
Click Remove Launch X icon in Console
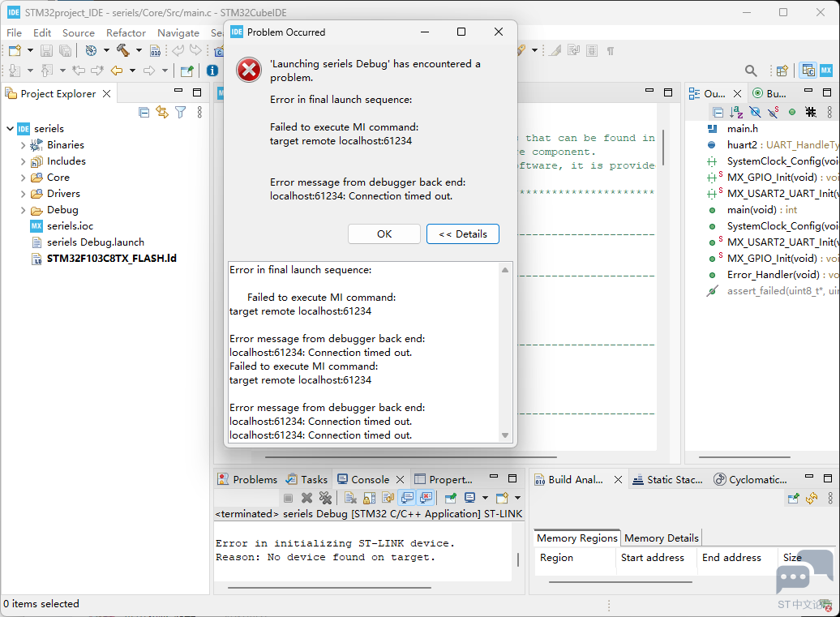tap(306, 498)
